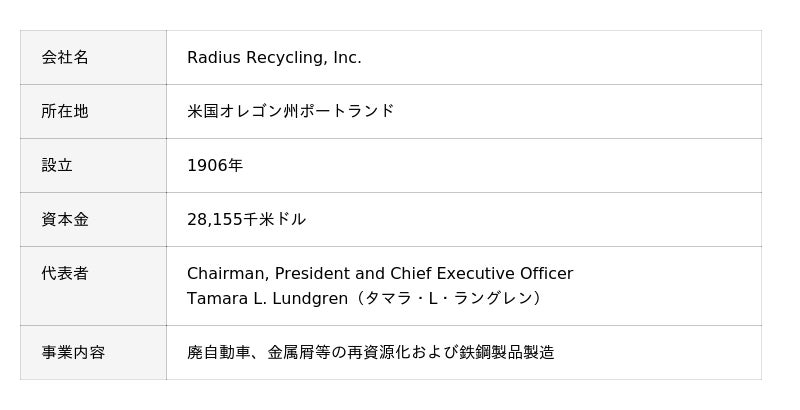Click ポートランド in the location row
The width and height of the screenshot is (800, 410).
pos(354,111)
